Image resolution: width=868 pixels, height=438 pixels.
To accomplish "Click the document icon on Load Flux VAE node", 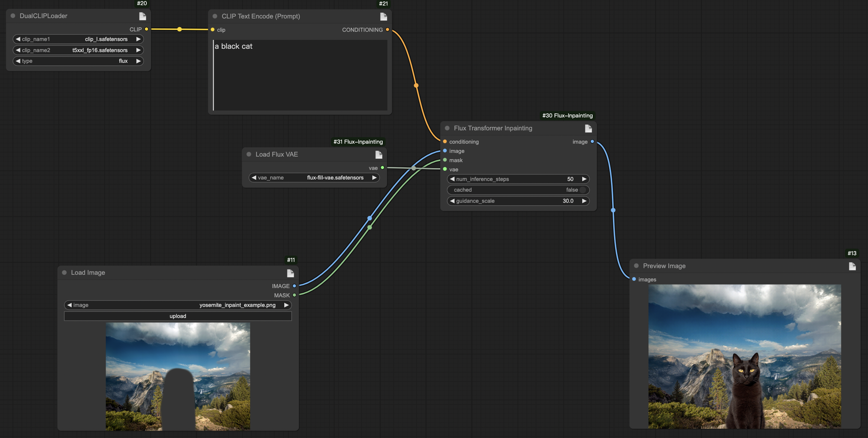I will click(379, 155).
